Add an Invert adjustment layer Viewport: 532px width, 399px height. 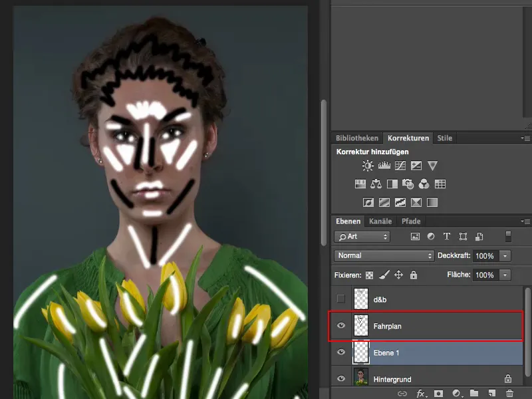pyautogui.click(x=368, y=203)
